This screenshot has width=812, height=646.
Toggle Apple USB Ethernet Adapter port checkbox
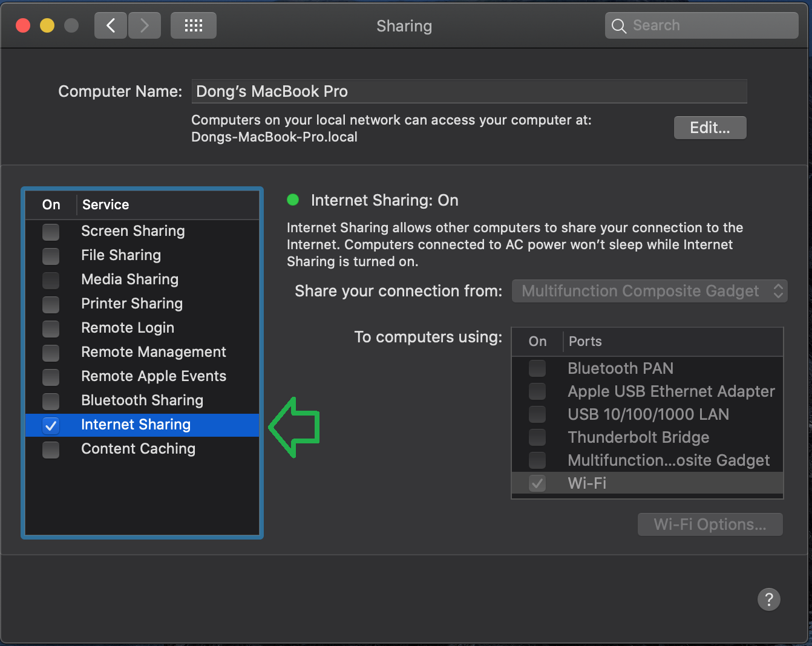coord(537,391)
